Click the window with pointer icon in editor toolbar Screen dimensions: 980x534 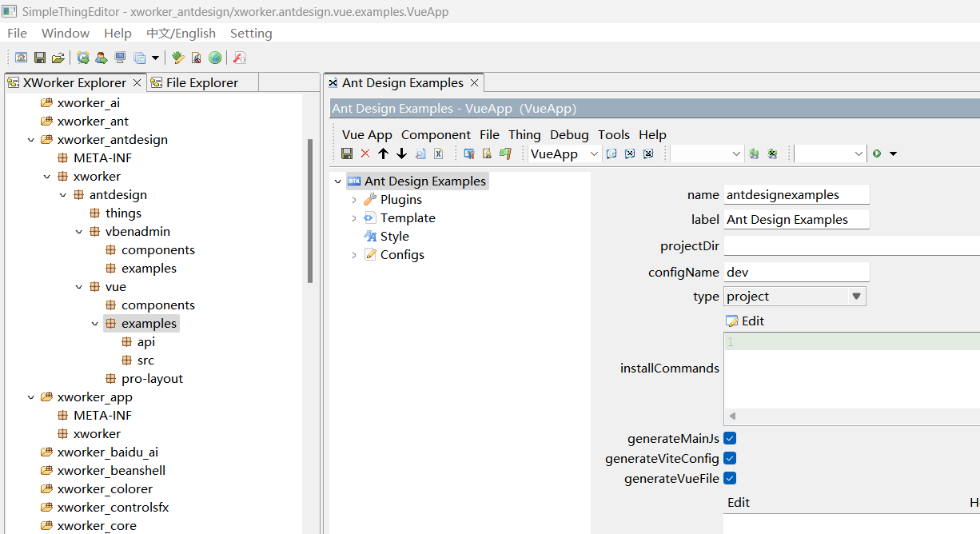[x=469, y=153]
